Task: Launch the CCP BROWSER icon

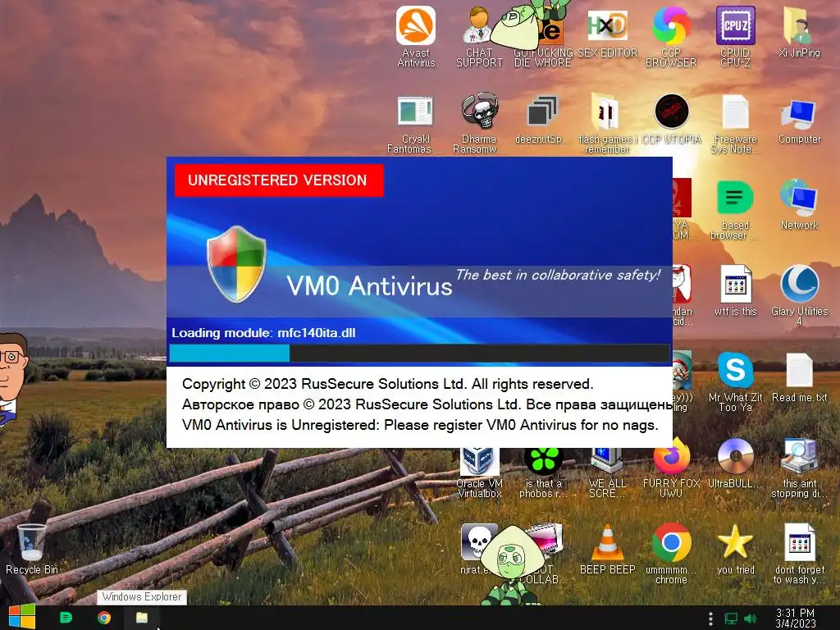Action: tap(671, 36)
